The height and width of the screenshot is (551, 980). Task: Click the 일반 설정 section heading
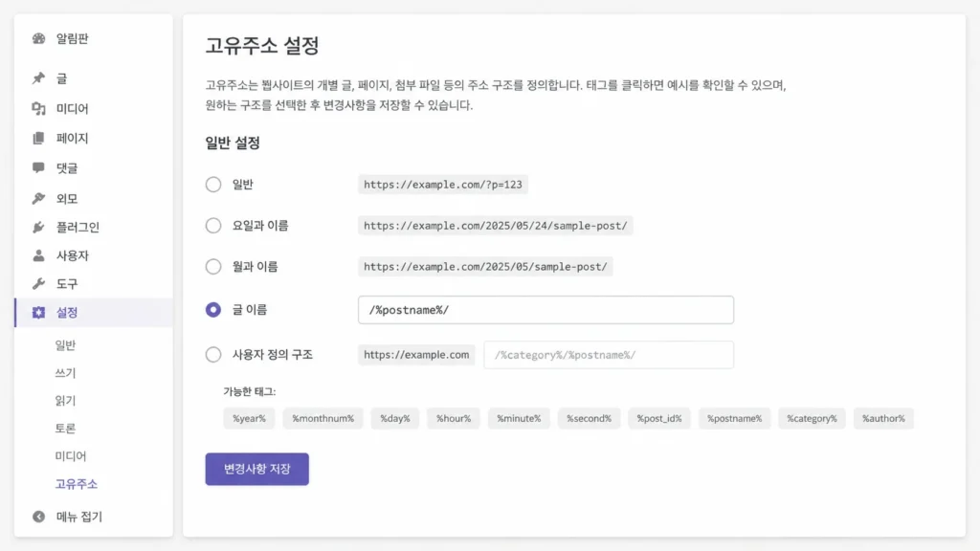(233, 143)
